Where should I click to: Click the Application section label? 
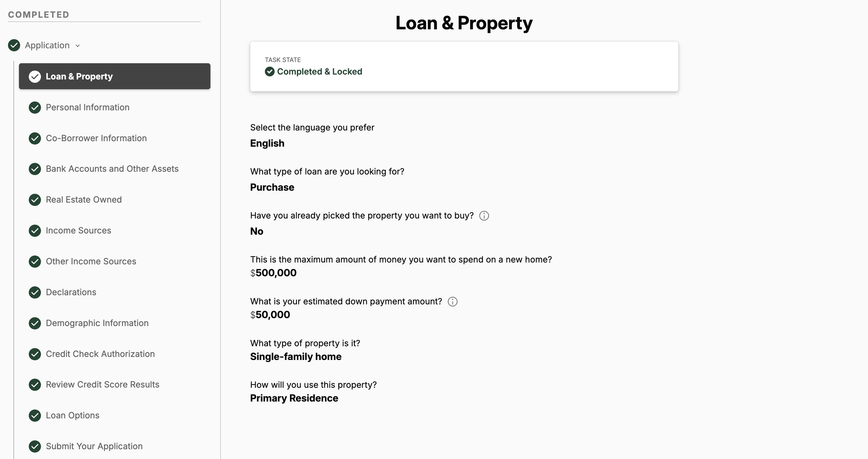coord(47,46)
